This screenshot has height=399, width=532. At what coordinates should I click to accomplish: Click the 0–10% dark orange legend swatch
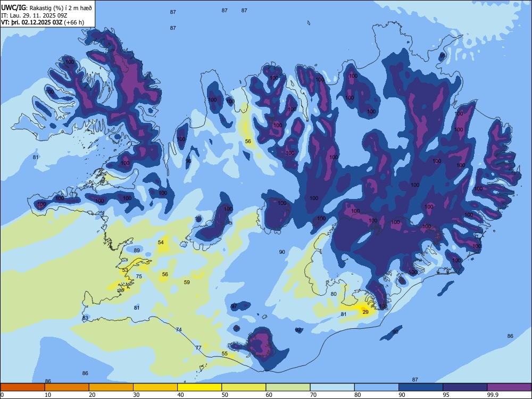click(x=22, y=387)
